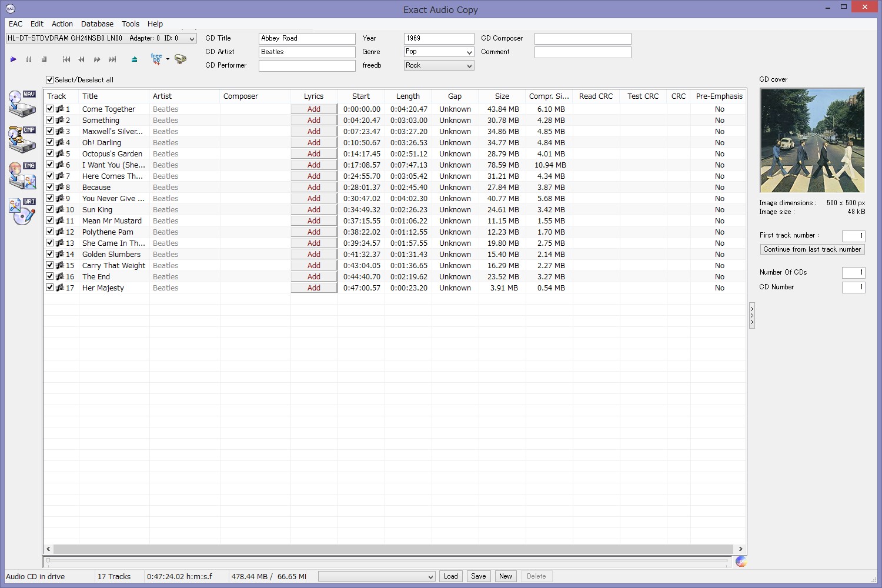Click the Stop playback button
The width and height of the screenshot is (882, 588).
[x=44, y=59]
